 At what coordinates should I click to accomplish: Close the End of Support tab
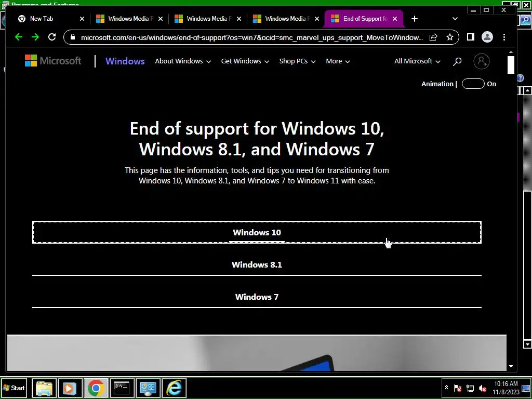pos(395,19)
